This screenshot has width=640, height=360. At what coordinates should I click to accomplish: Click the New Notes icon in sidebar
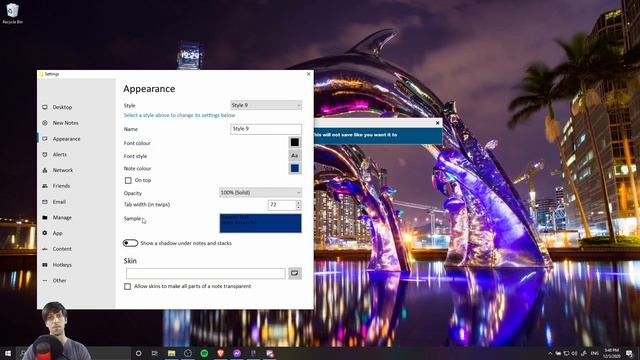pyautogui.click(x=45, y=123)
